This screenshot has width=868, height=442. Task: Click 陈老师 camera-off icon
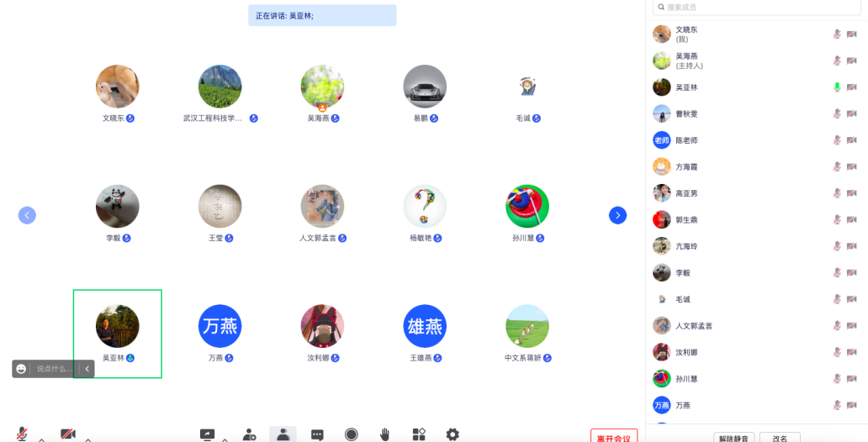852,140
